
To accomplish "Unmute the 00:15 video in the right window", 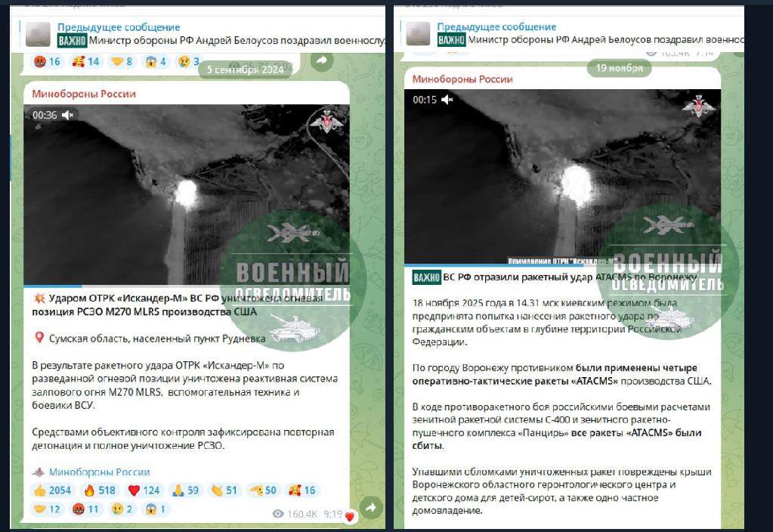I will 447,100.
